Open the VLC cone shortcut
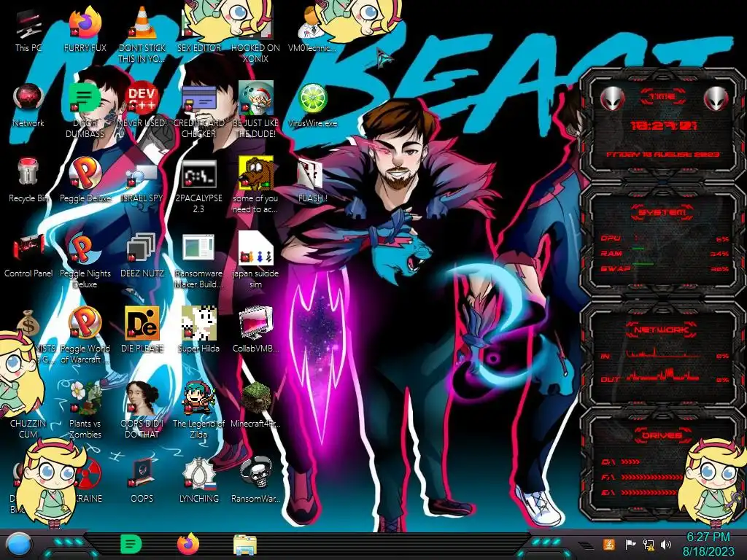 (142, 34)
